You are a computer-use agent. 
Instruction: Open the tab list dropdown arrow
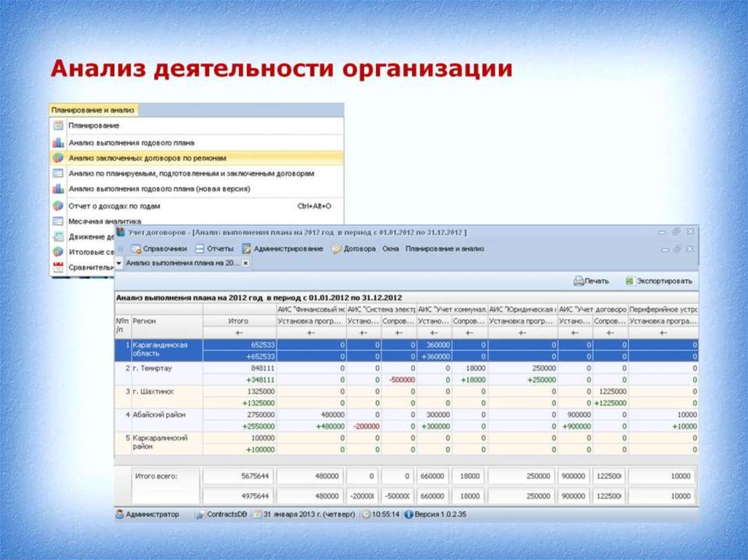pyautogui.click(x=119, y=262)
